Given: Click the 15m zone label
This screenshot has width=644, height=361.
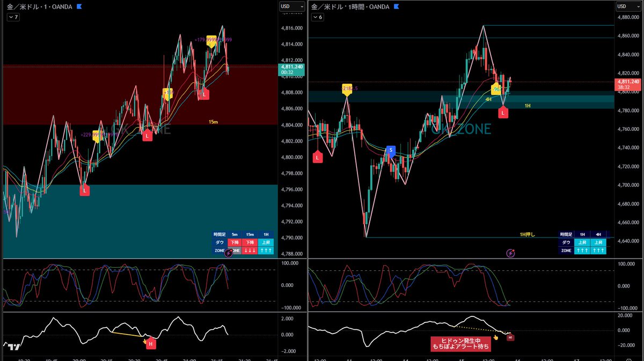Looking at the screenshot, I should (x=214, y=122).
